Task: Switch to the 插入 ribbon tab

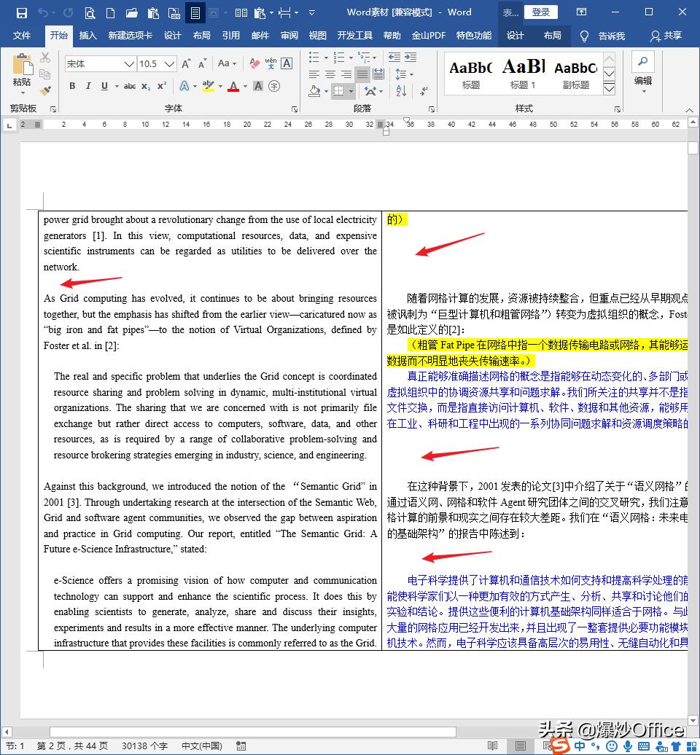Action: 87,34
